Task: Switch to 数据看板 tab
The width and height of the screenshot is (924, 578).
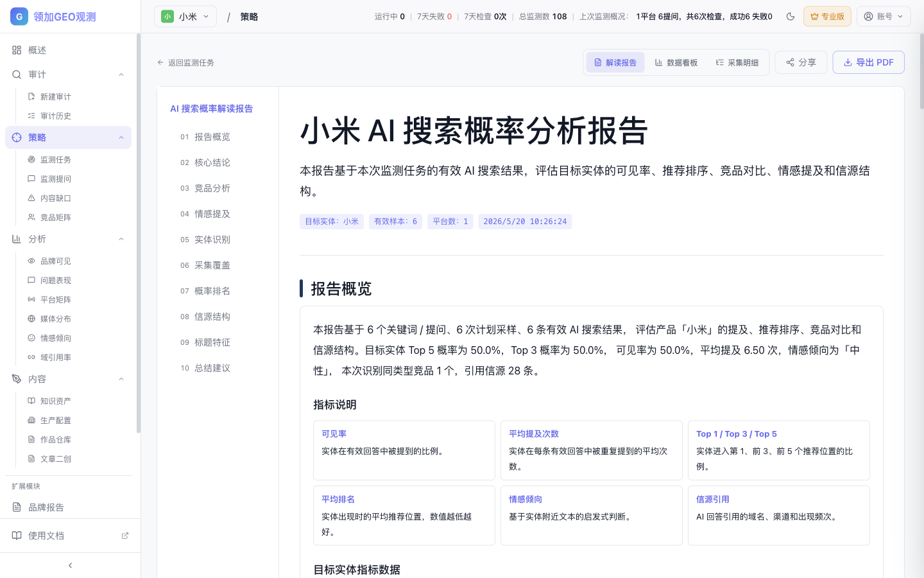Action: (x=676, y=62)
